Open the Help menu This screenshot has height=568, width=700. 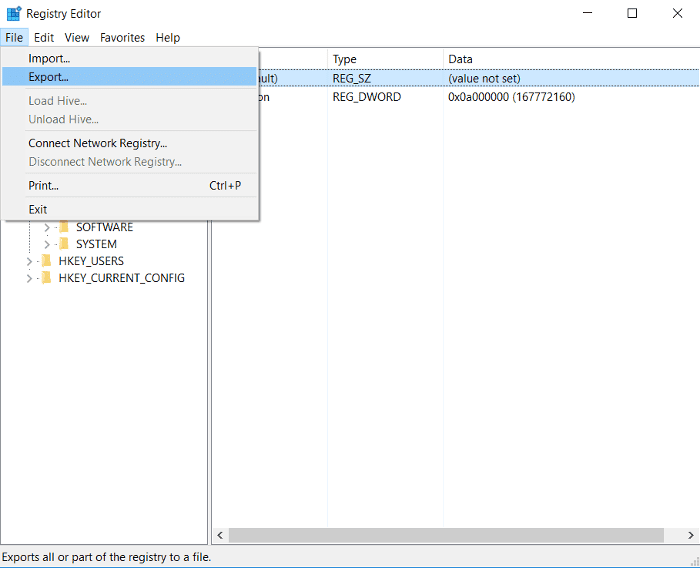[x=168, y=38]
